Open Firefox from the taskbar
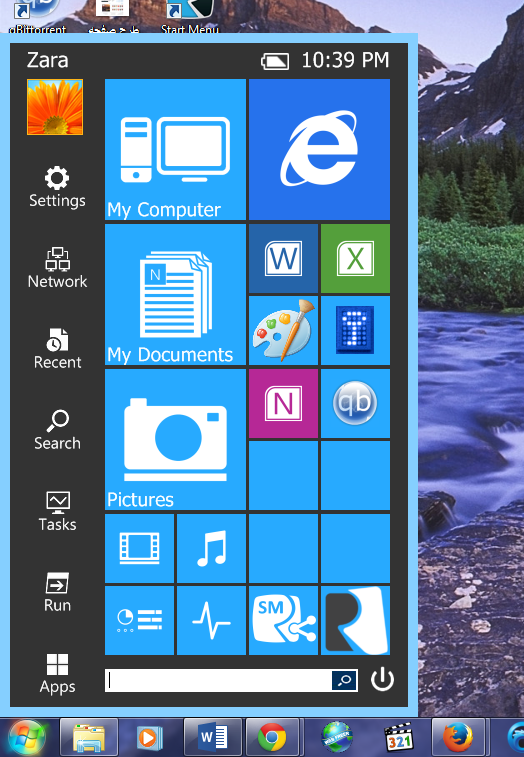The height and width of the screenshot is (757, 524). [457, 738]
